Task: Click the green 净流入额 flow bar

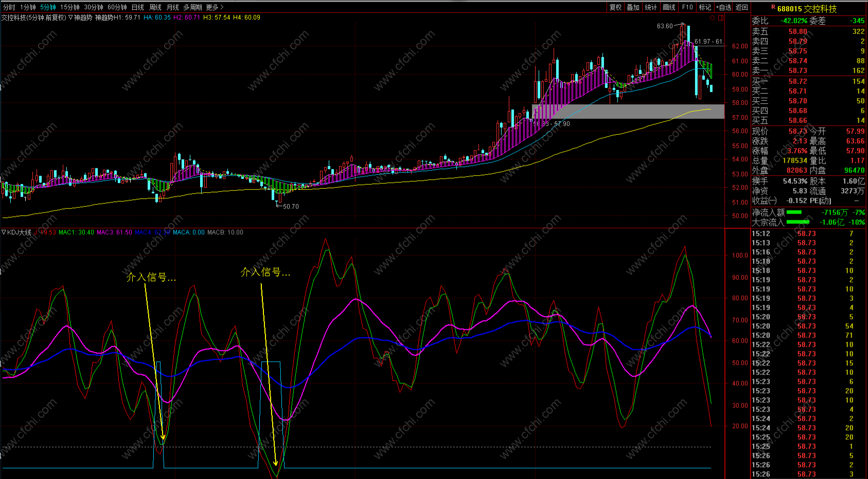Action: 794,212
